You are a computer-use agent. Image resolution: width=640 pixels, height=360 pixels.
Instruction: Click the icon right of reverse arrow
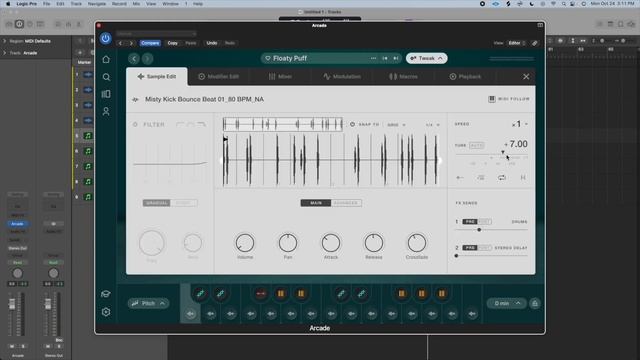[481, 178]
